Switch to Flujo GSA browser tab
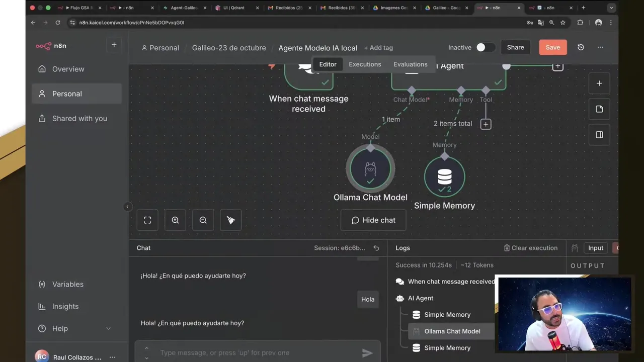Image resolution: width=644 pixels, height=362 pixels. pyautogui.click(x=79, y=8)
